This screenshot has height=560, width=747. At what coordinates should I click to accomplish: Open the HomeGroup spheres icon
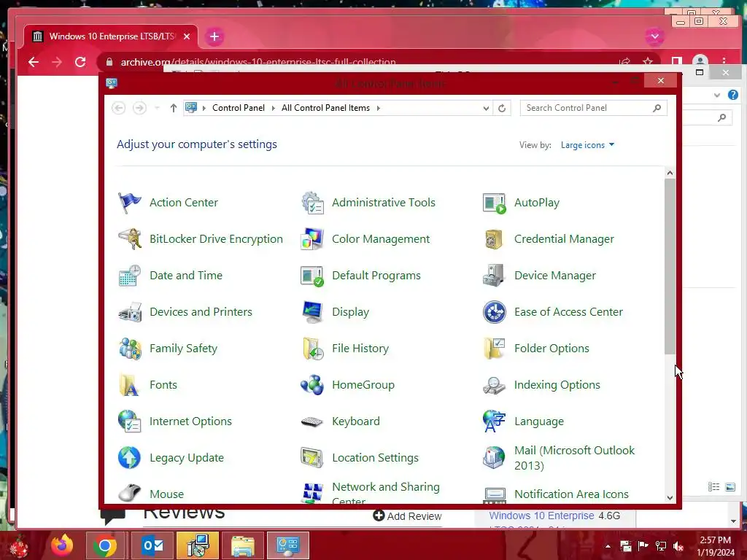(312, 385)
